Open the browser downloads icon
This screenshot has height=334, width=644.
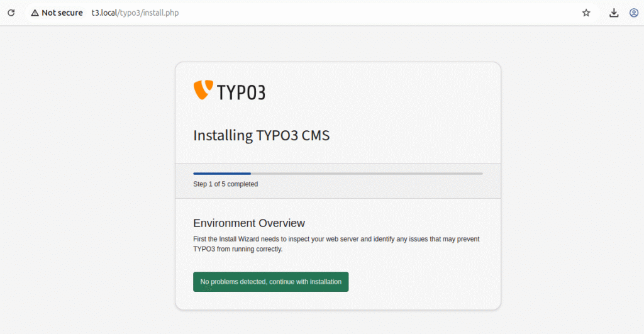point(614,13)
